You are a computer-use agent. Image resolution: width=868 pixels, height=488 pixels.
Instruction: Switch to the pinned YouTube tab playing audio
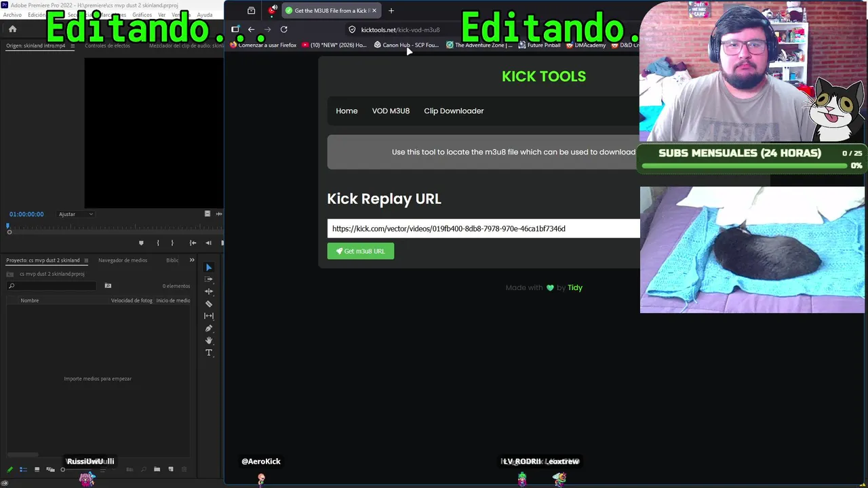coord(273,10)
